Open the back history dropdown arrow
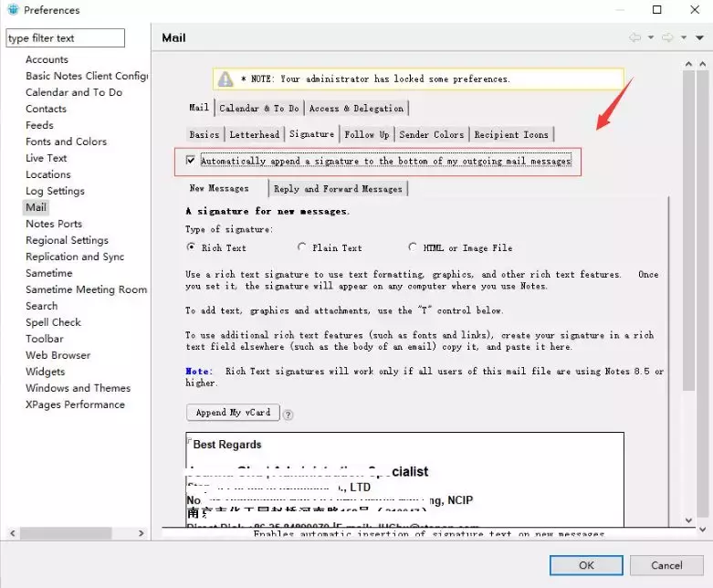Image resolution: width=713 pixels, height=588 pixels. click(651, 37)
